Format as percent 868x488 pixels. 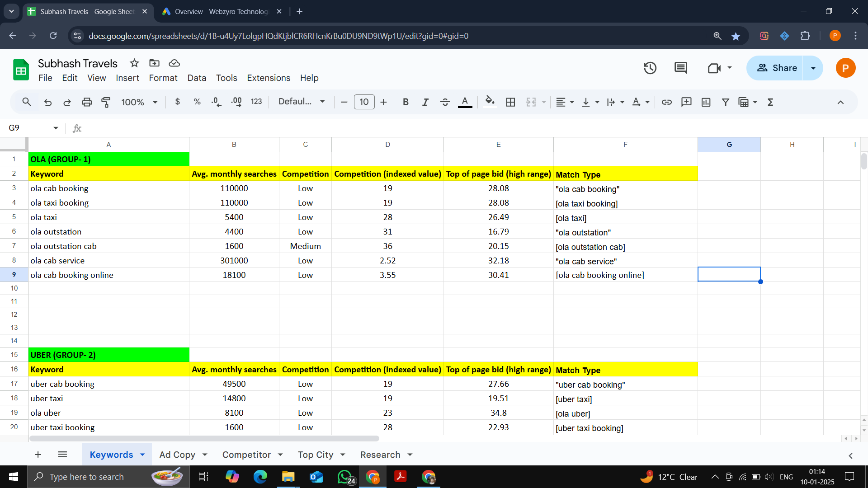(197, 102)
